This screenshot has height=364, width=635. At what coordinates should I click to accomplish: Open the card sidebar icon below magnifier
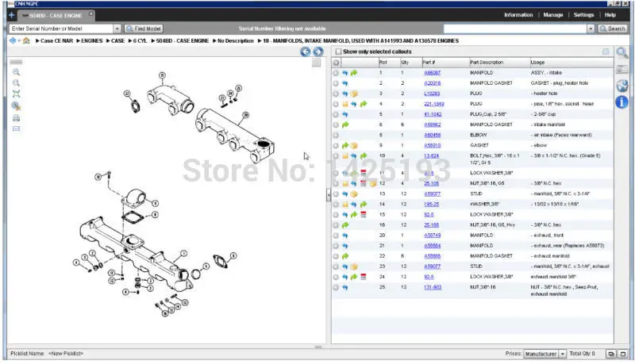pyautogui.click(x=622, y=69)
